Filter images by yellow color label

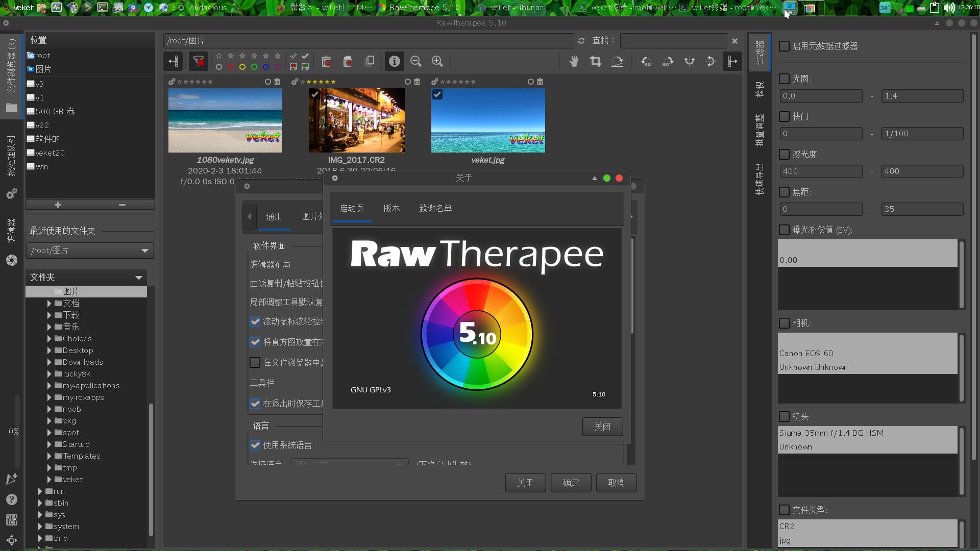tap(242, 67)
